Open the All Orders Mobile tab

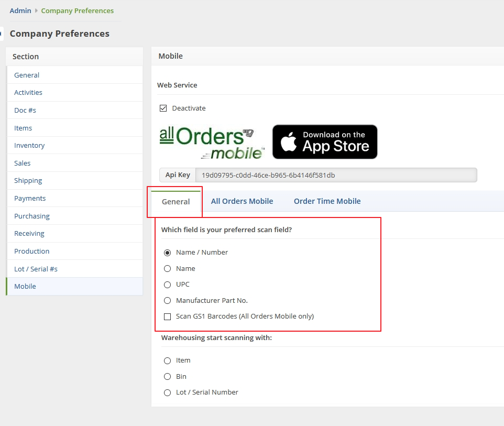[x=242, y=201]
